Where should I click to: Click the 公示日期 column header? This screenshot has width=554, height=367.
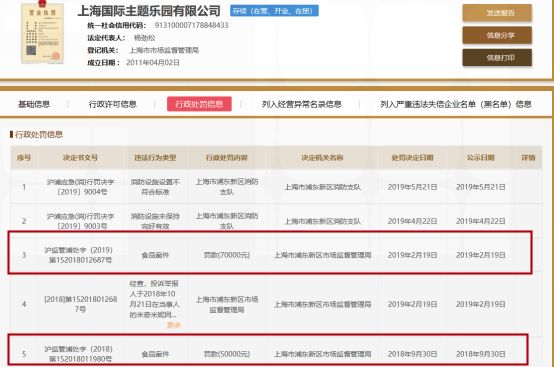pos(481,158)
